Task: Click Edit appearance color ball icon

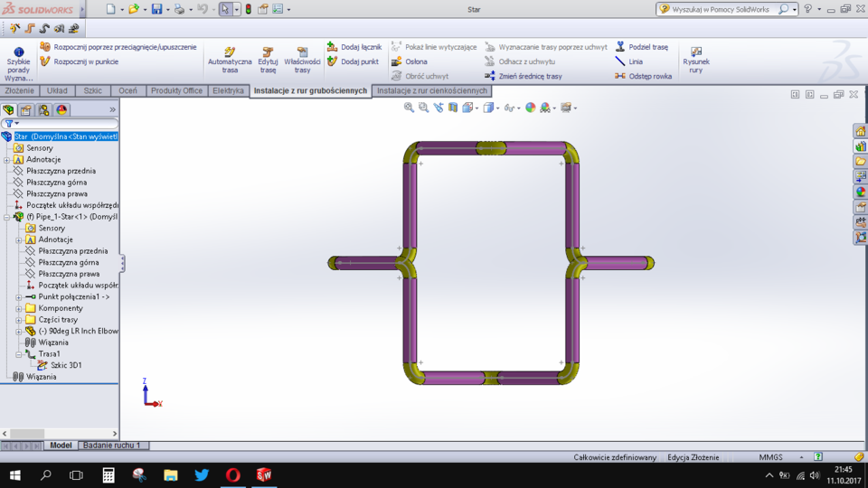Action: coord(531,108)
